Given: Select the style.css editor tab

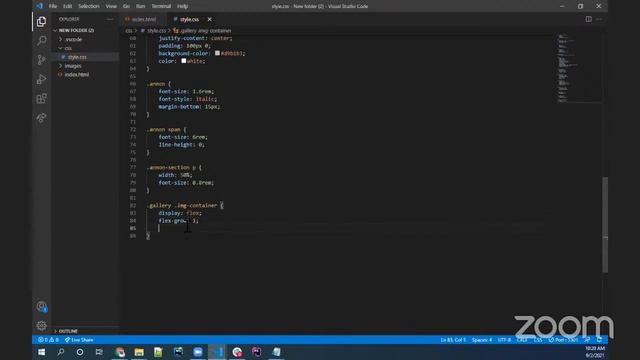Looking at the screenshot, I should 189,19.
